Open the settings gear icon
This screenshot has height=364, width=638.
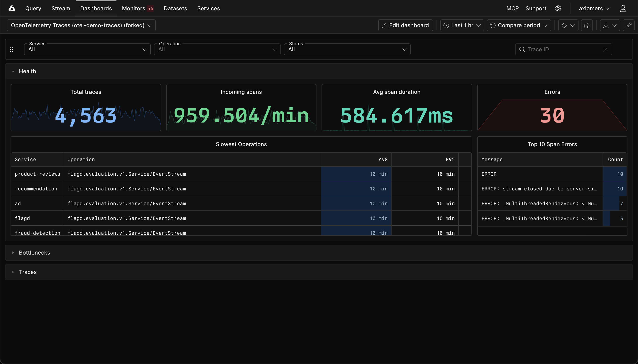(x=558, y=8)
